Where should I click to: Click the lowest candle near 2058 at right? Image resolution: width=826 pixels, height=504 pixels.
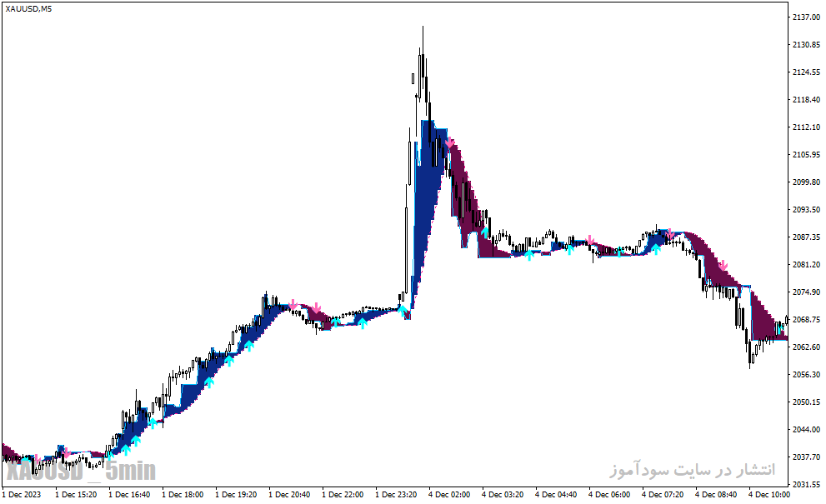[749, 354]
